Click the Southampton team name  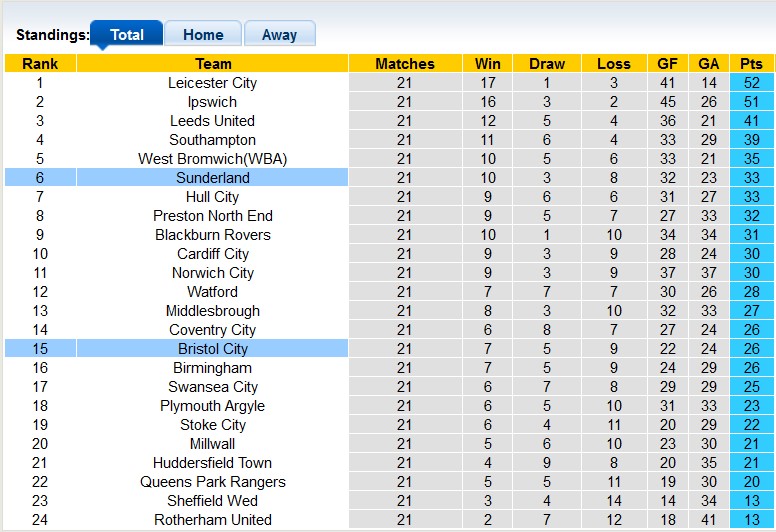(x=212, y=140)
